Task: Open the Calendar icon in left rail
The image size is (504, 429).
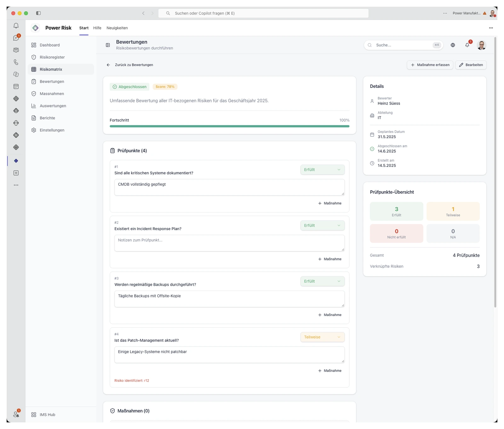Action: click(16, 87)
